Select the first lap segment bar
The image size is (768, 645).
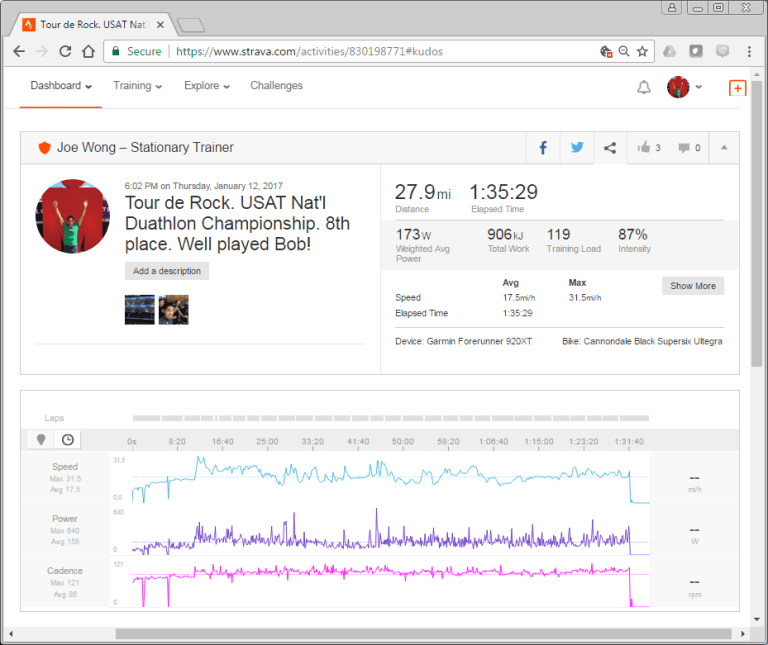tap(146, 418)
